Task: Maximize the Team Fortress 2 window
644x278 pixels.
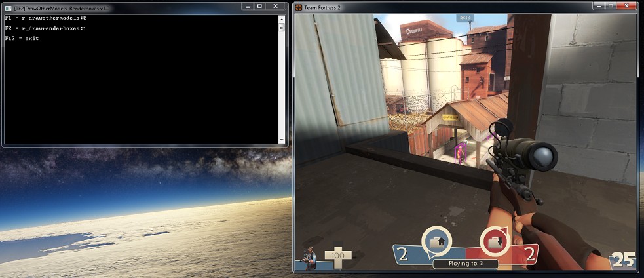Action: click(x=611, y=6)
